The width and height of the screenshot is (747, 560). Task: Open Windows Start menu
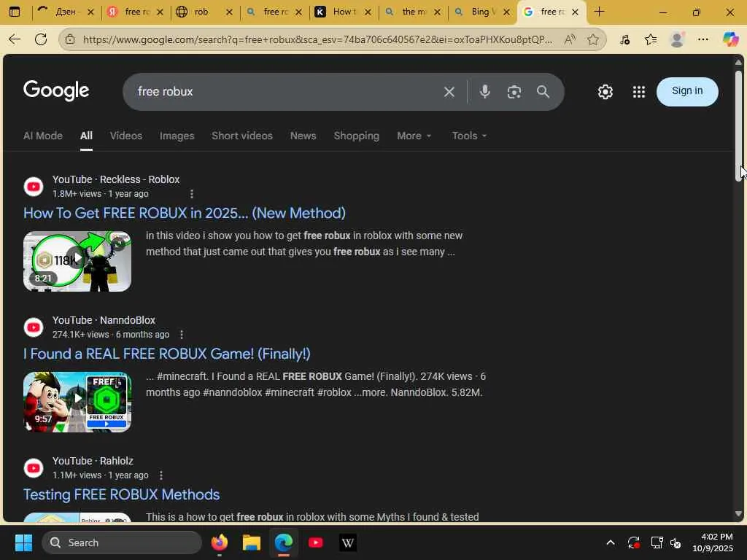pyautogui.click(x=23, y=542)
